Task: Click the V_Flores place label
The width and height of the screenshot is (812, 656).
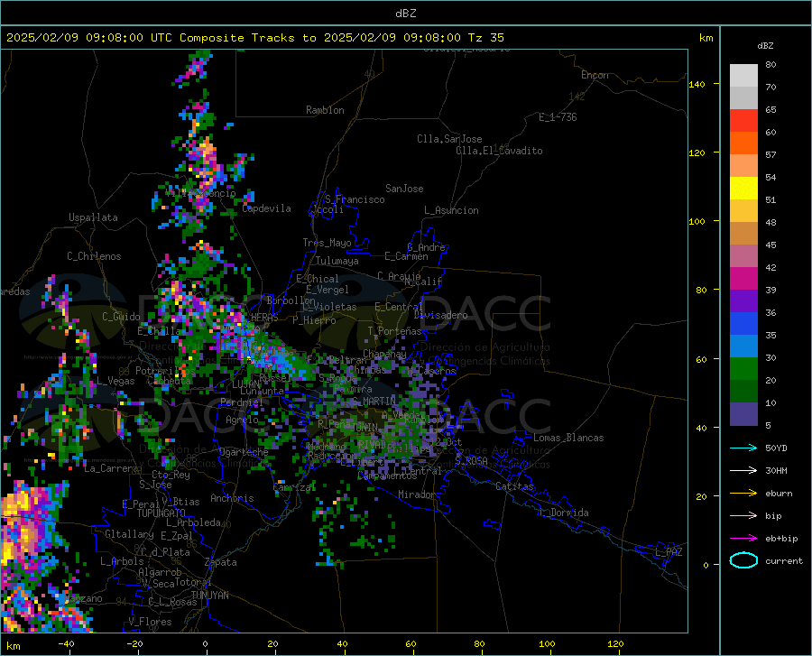Action: coord(150,622)
